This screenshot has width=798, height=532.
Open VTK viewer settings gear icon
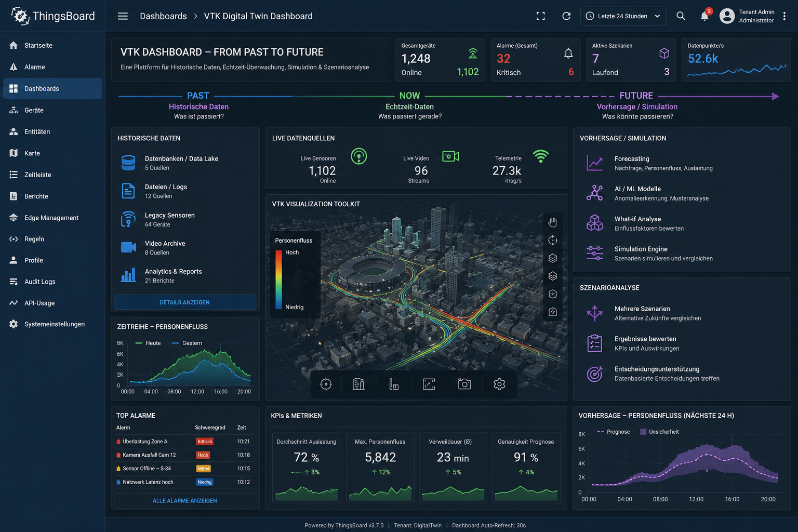(x=499, y=384)
